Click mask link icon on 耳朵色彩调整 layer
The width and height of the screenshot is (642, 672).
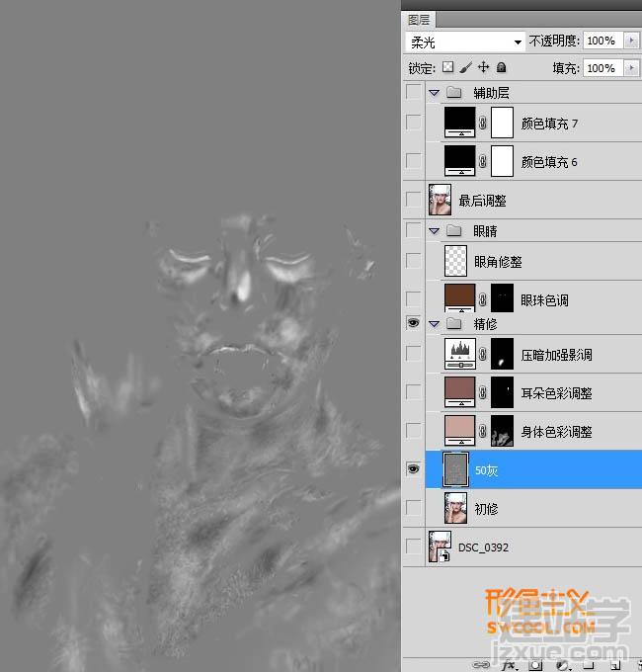483,392
